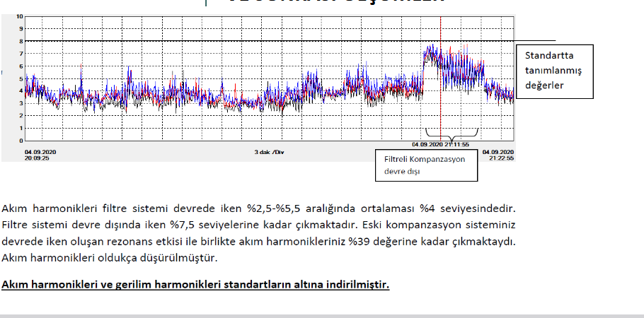Click the paragraph starting 'Akım harmonikleri filtre sistemi'
The width and height of the screenshot is (644, 318).
click(258, 233)
